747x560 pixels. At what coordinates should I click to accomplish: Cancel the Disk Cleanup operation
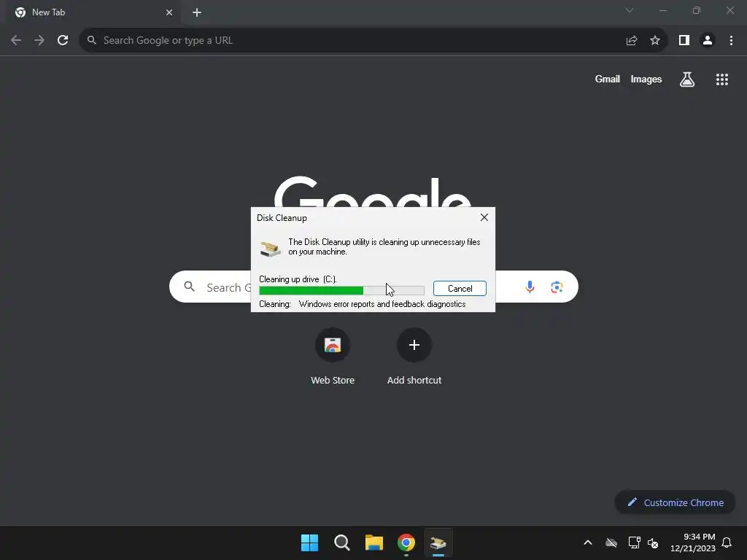(460, 289)
